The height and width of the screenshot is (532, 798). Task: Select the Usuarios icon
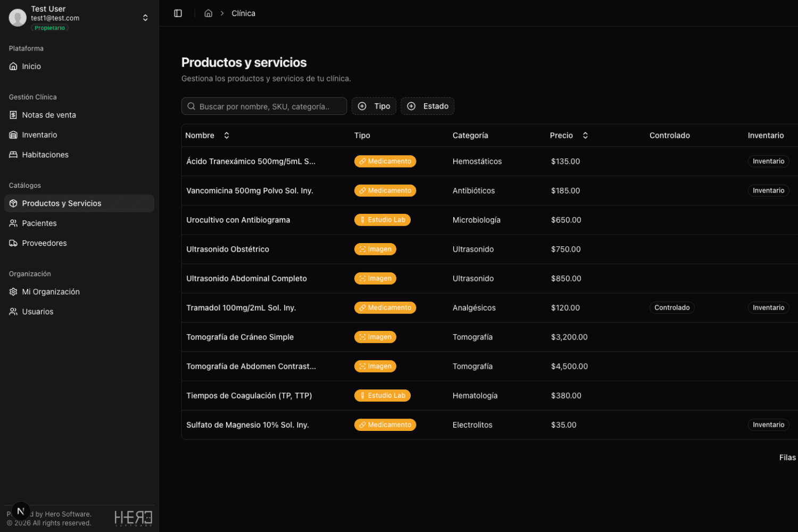tap(13, 311)
